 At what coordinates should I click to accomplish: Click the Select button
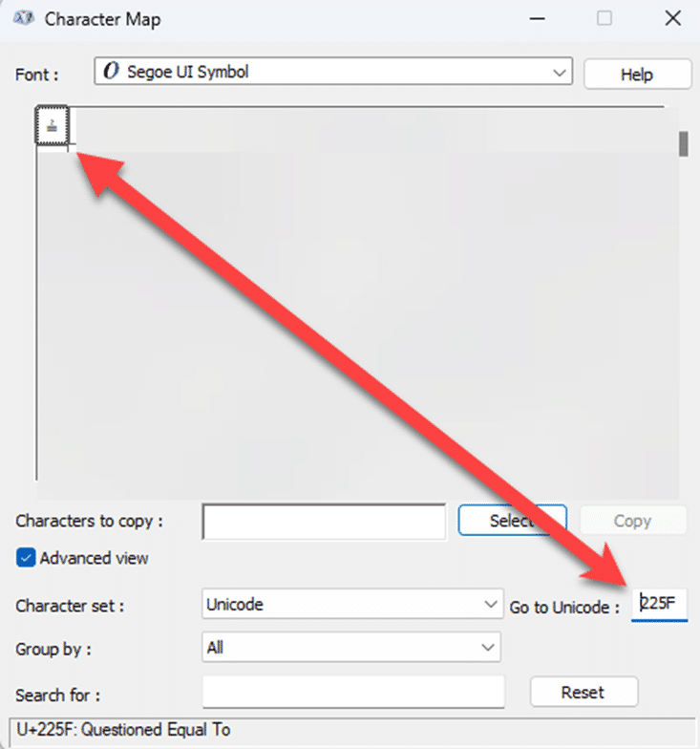[x=512, y=521]
